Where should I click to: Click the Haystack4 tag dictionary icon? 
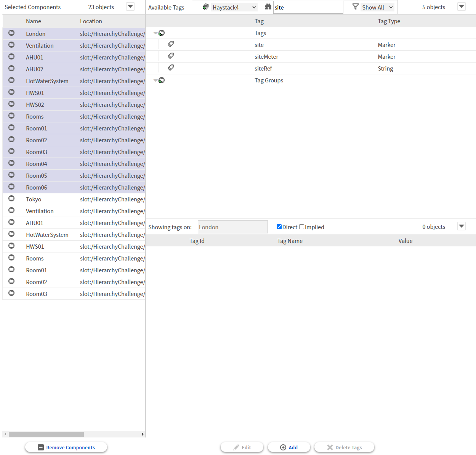[205, 7]
